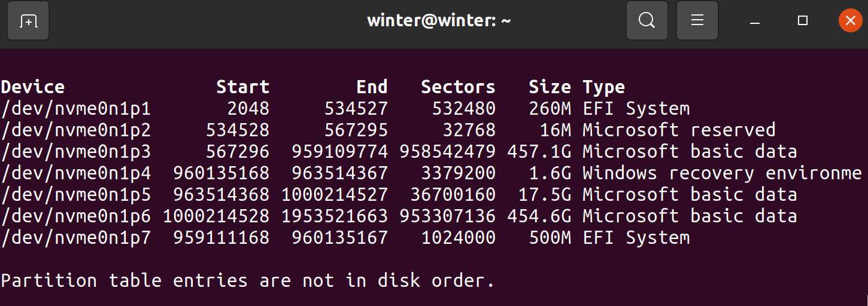Open the terminal search
The width and height of the screenshot is (868, 306).
(647, 21)
